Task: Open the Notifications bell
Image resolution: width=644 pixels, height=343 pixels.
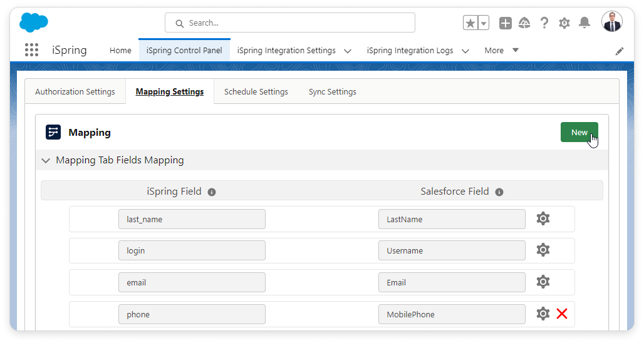Action: (x=584, y=23)
